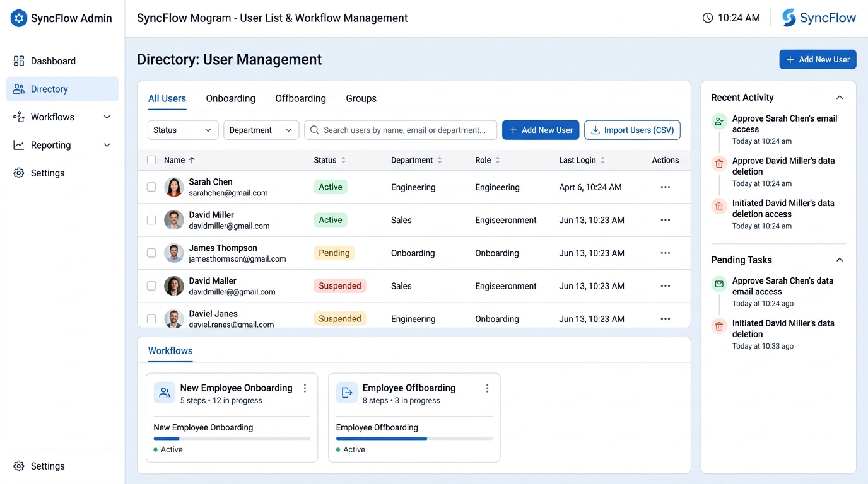Click sarahchen@gmail.com email text
The height and width of the screenshot is (484, 868).
[x=228, y=193]
